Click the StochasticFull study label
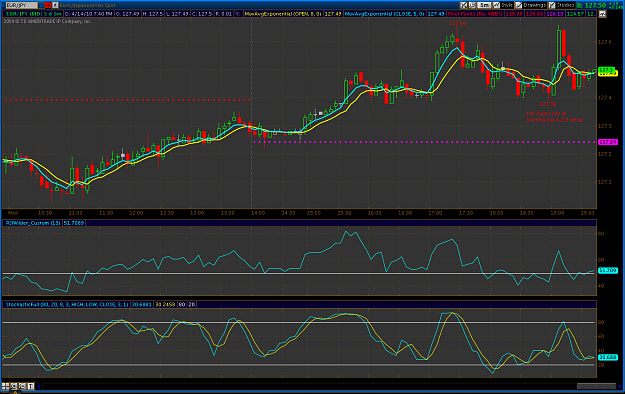Screen dimensions: 625x394 67,304
